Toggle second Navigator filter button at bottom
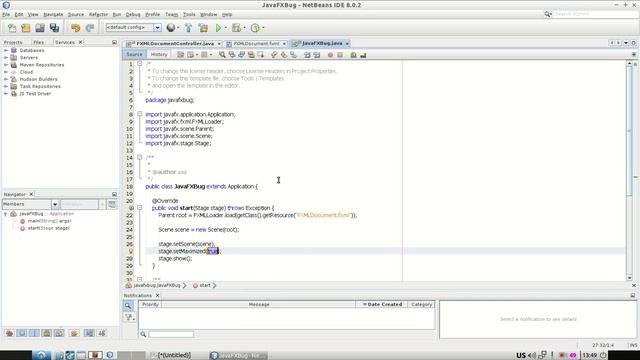Screen dimensions: 640x360 22,333
